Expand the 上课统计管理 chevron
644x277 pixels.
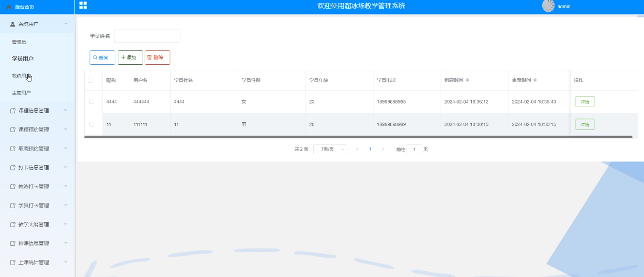pos(66,263)
